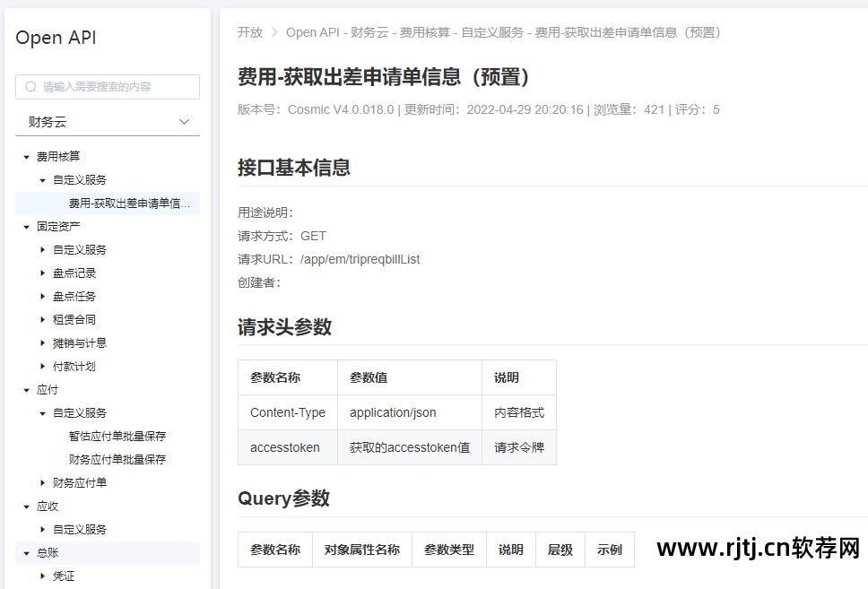Collapse the 费用核算 tree node
Viewport: 868px width, 589px height.
coord(26,156)
